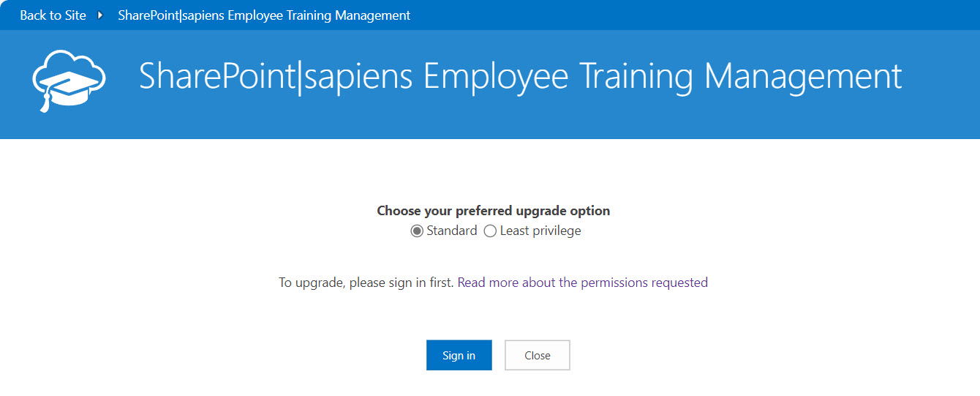Click the Close button beside Sign in

point(538,355)
